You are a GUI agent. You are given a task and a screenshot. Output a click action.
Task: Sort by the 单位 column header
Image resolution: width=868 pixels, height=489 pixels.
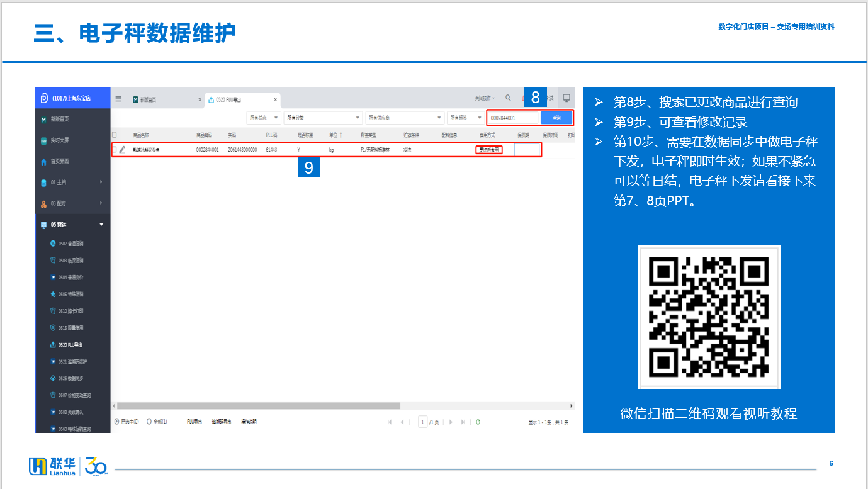point(335,135)
